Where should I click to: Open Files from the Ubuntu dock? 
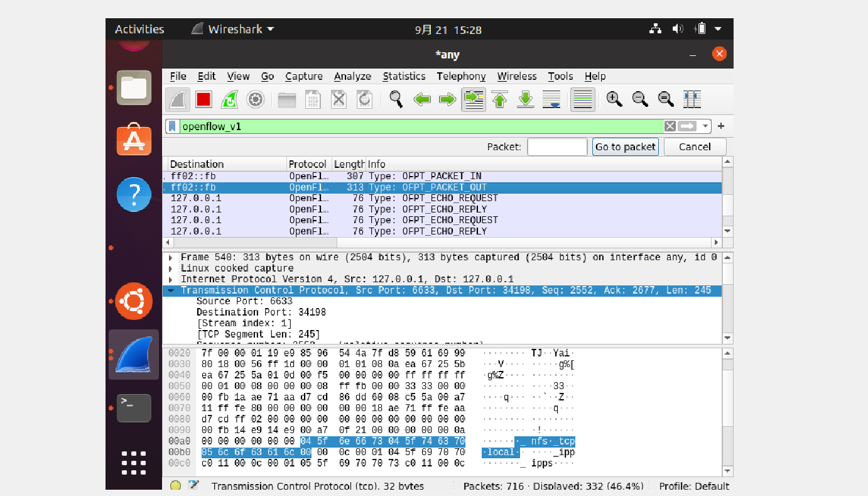coord(134,87)
